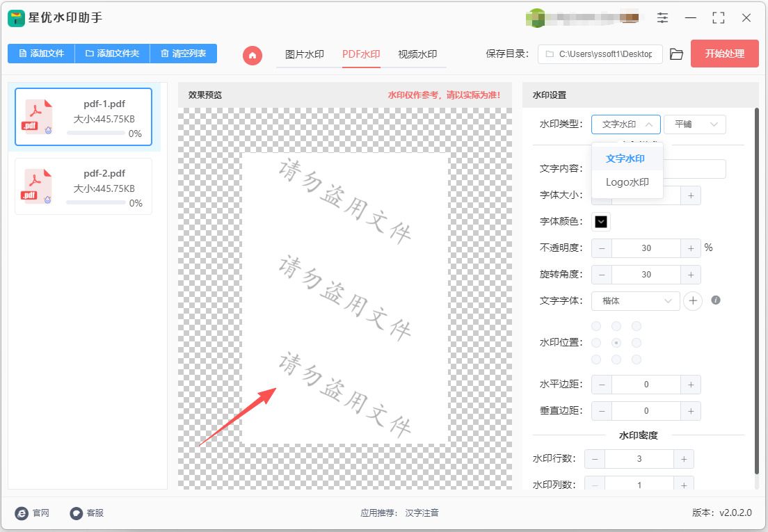Click progress bar of pdf-2.pdf
The height and width of the screenshot is (532, 768).
tap(96, 202)
